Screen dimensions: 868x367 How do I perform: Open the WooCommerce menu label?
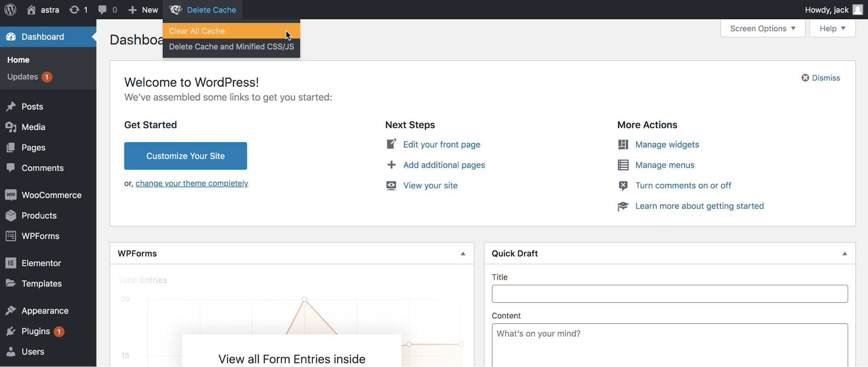point(52,195)
